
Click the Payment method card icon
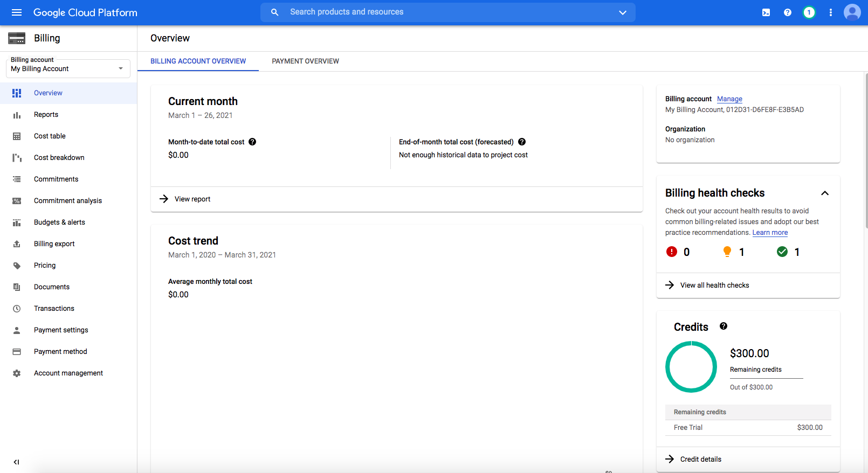tap(17, 352)
